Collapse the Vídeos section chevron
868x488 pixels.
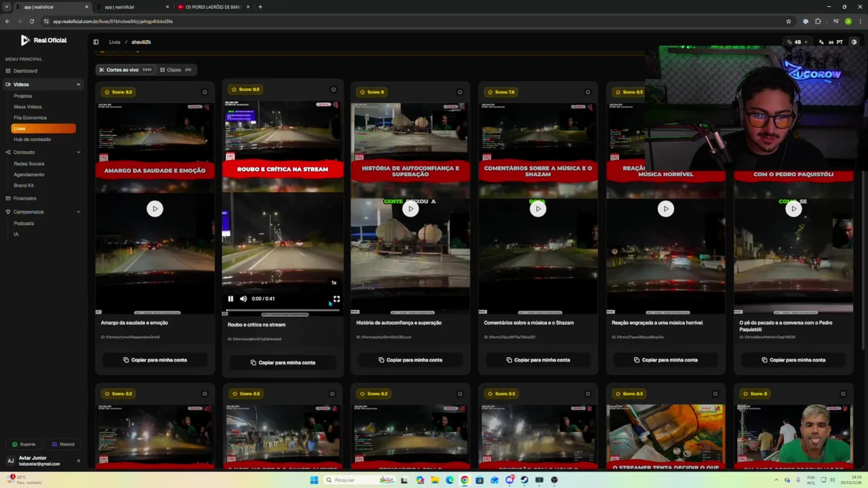click(x=79, y=85)
